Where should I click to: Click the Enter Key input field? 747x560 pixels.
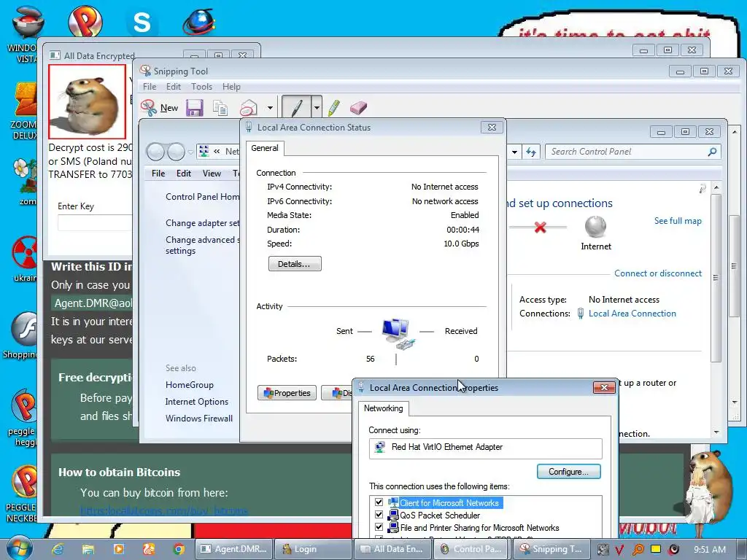94,223
